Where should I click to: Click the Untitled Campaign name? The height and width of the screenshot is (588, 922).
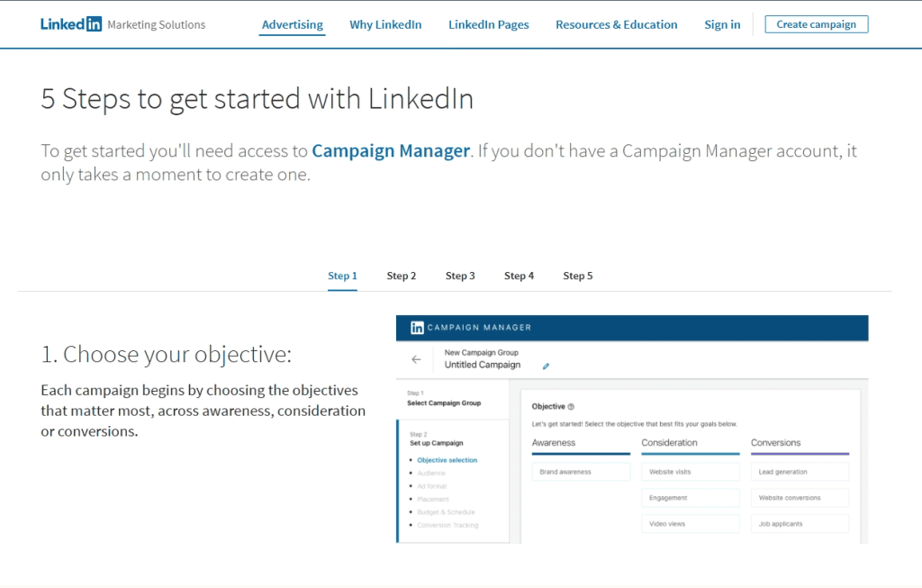point(483,365)
